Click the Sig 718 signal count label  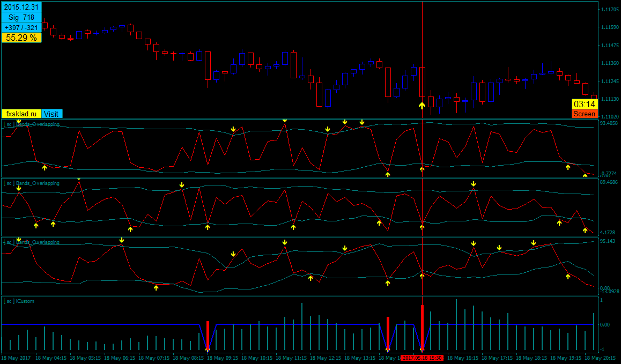pyautogui.click(x=21, y=18)
